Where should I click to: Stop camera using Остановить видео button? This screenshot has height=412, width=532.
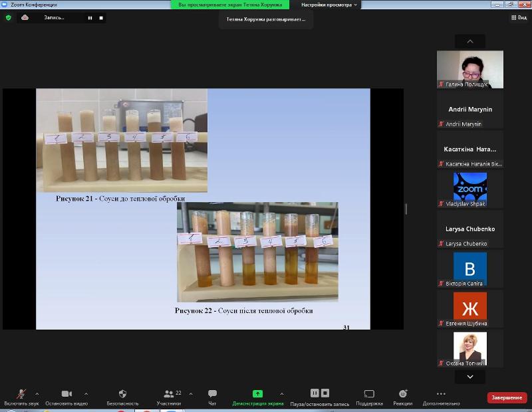(x=66, y=394)
